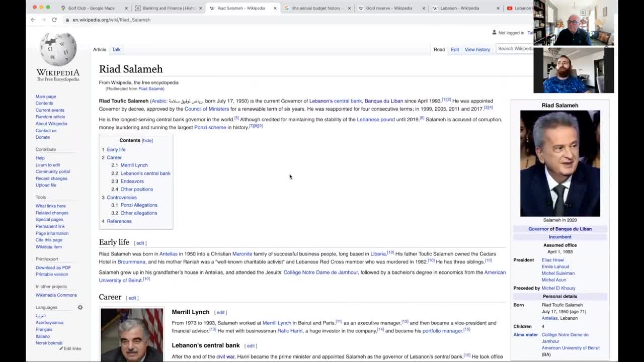Open the Edit tab
Image resolution: width=644 pixels, height=362 pixels.
click(455, 49)
